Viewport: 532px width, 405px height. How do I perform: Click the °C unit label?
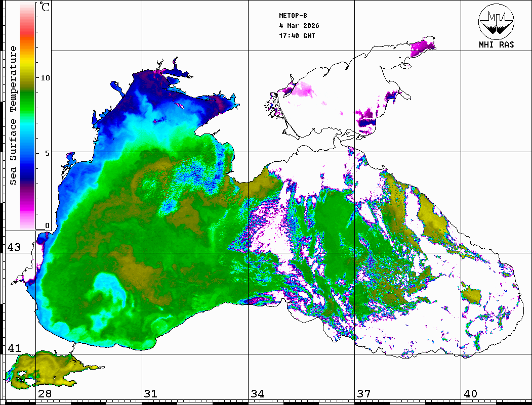[45, 8]
